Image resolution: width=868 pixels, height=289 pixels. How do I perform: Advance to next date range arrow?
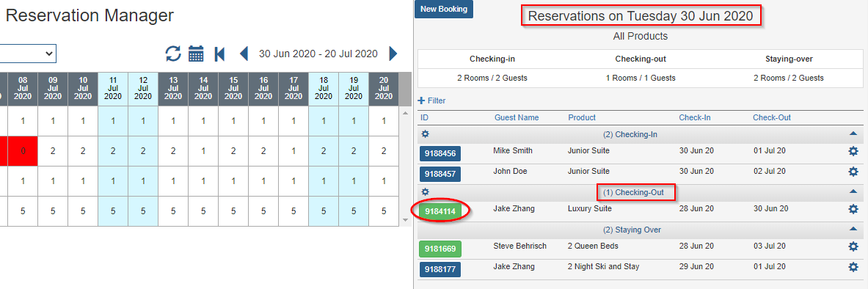click(x=393, y=54)
